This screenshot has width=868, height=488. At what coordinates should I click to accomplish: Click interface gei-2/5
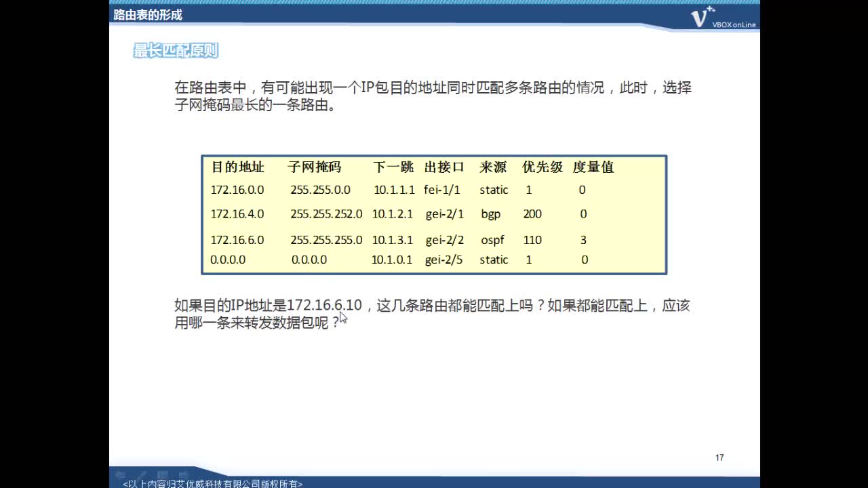coord(443,260)
